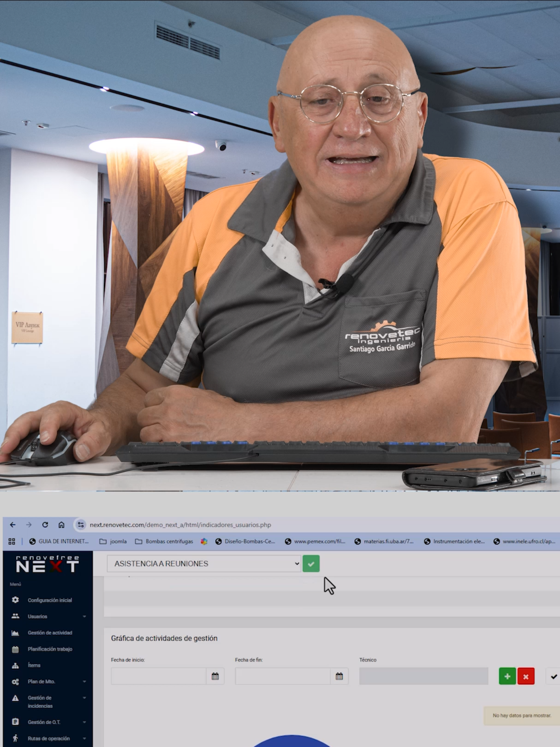Image resolution: width=560 pixels, height=747 pixels.
Task: Open the Diseño-Bombas-Ce... bookmark
Action: [x=245, y=541]
